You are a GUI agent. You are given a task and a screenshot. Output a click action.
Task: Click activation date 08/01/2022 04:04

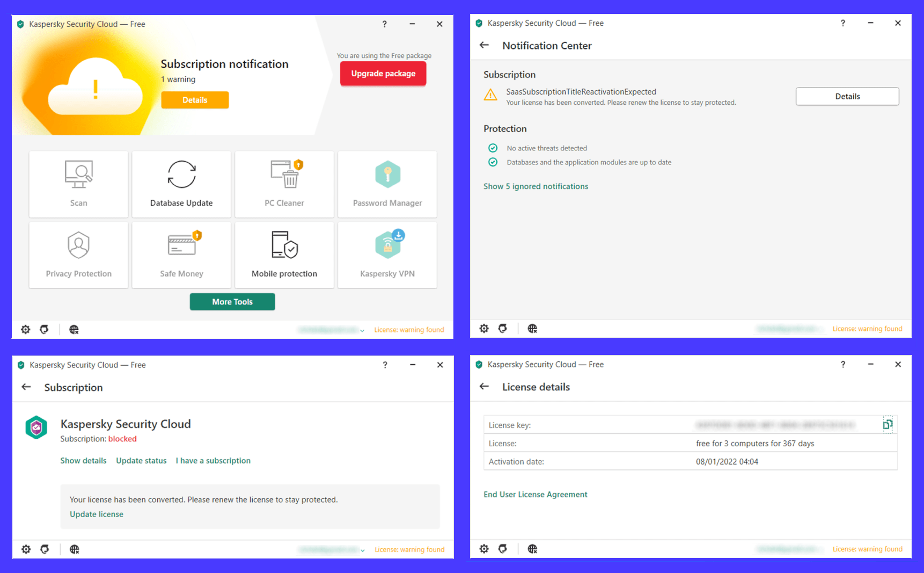click(727, 462)
